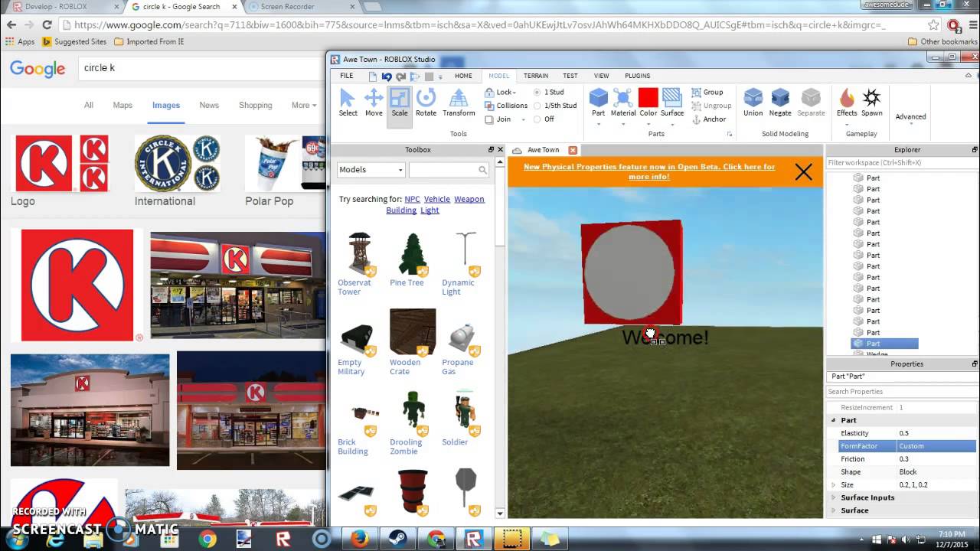Click the Effects icon under Gameplay
The width and height of the screenshot is (980, 551).
point(846,99)
